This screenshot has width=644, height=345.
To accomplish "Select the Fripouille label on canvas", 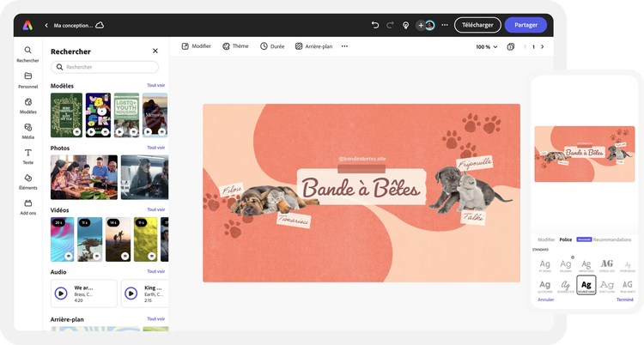I will (x=475, y=163).
